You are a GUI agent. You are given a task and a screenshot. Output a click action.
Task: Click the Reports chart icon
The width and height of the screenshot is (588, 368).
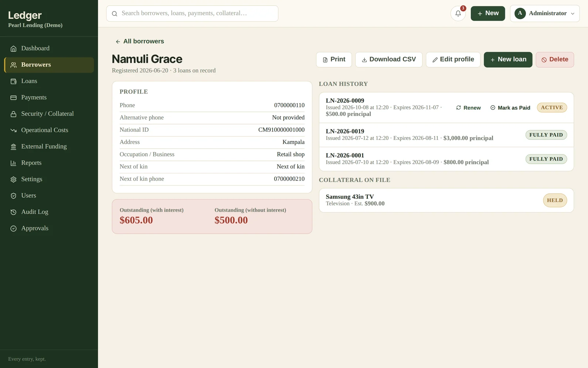(x=14, y=163)
